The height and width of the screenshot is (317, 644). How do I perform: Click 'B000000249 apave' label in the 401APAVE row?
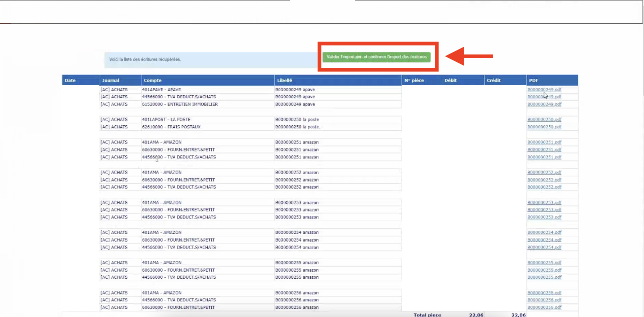295,90
